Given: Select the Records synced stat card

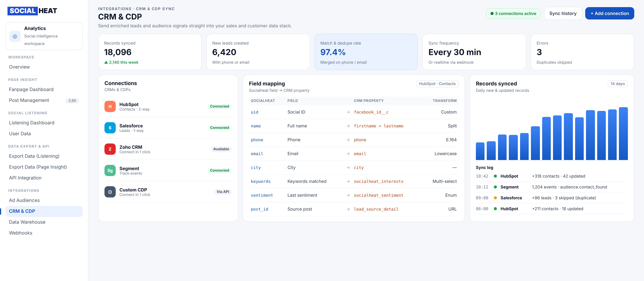Looking at the screenshot, I should (x=150, y=52).
